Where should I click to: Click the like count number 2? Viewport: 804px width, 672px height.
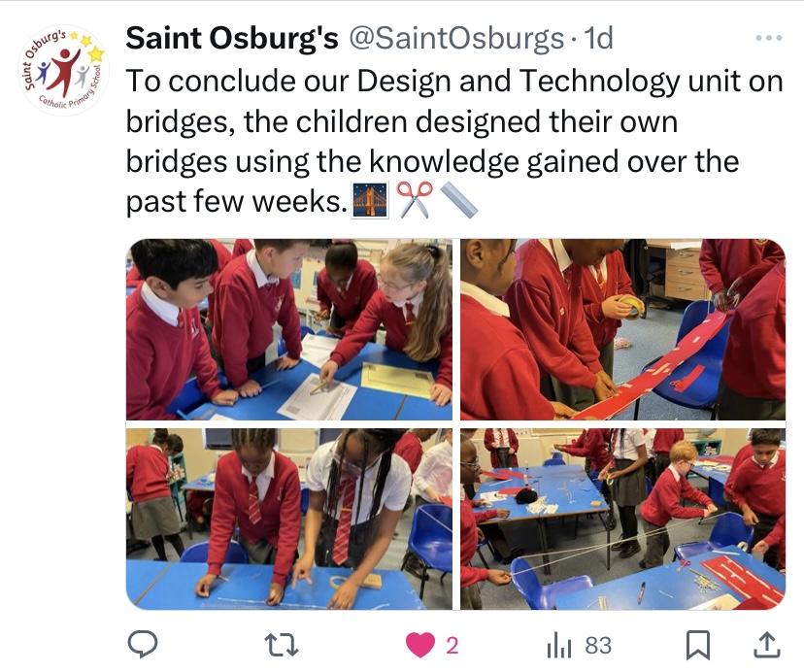click(452, 646)
